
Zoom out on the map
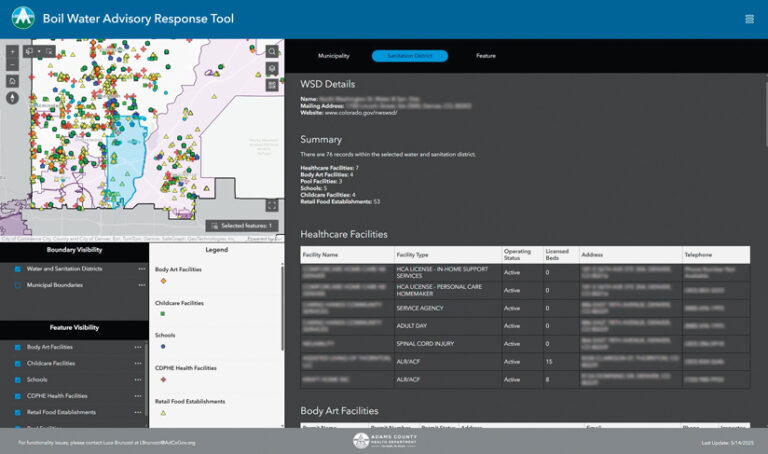(12, 65)
